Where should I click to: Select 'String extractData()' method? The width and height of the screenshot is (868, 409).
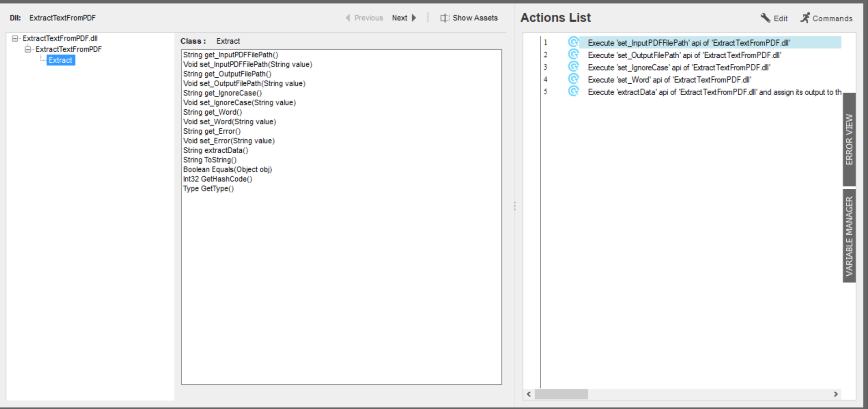216,150
